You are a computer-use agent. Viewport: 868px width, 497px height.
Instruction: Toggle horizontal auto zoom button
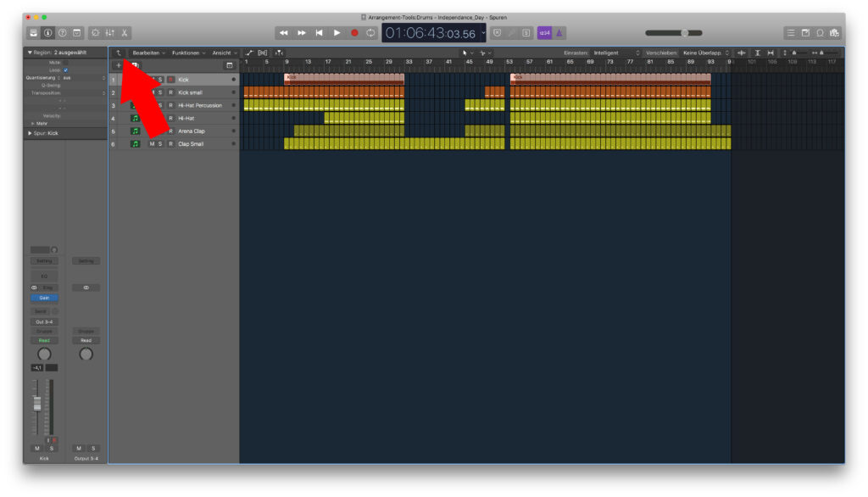tap(771, 53)
